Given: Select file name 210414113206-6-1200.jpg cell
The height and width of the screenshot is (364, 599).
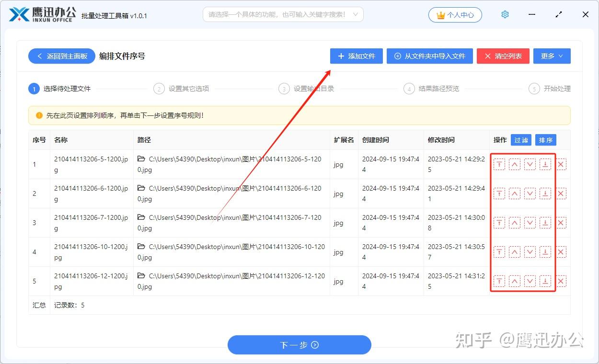Looking at the screenshot, I should pos(92,193).
